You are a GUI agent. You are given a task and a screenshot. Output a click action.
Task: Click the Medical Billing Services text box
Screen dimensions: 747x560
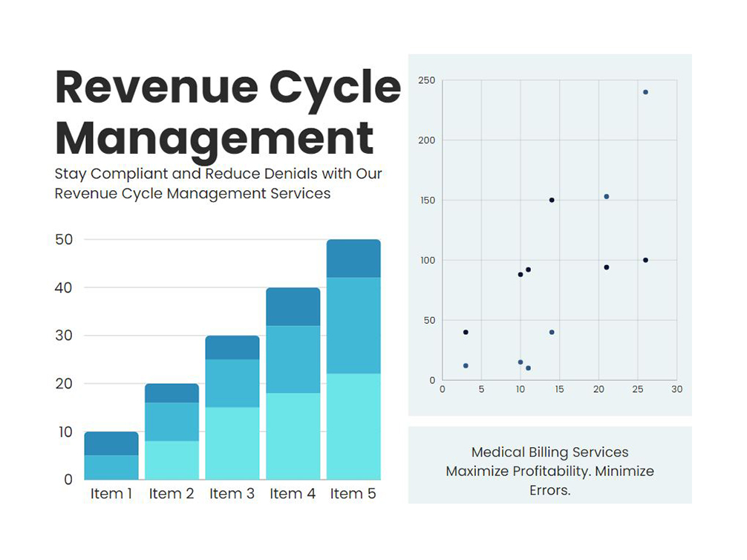click(549, 471)
